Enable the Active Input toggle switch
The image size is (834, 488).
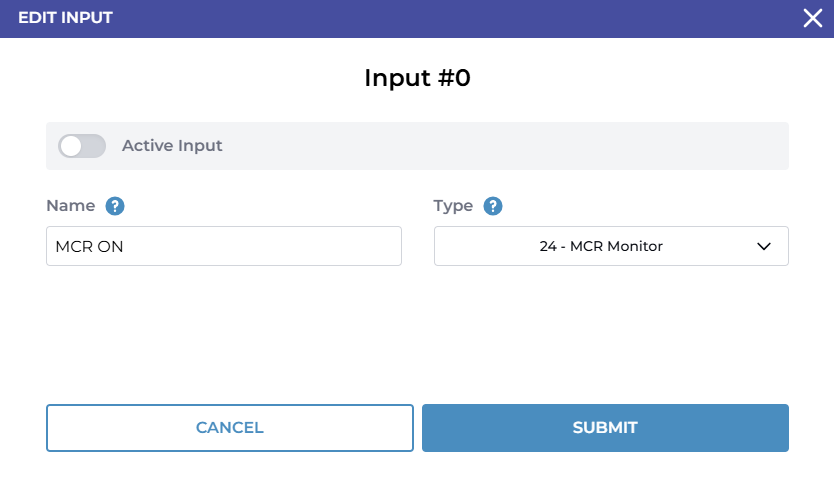point(82,146)
